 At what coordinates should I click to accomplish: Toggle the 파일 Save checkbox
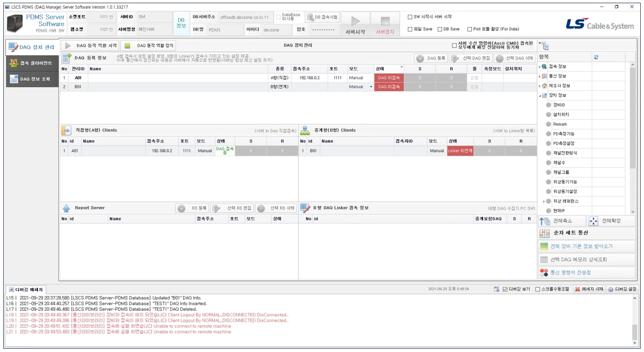[410, 29]
